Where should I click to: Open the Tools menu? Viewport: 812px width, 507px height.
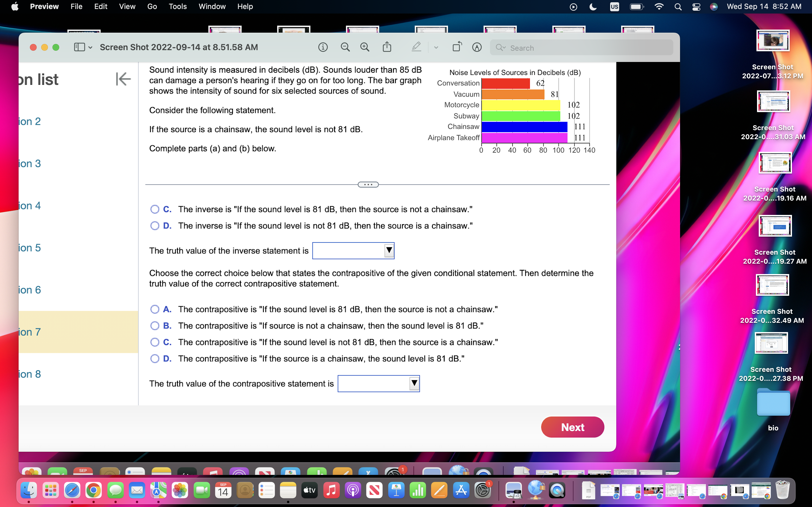[x=178, y=6]
